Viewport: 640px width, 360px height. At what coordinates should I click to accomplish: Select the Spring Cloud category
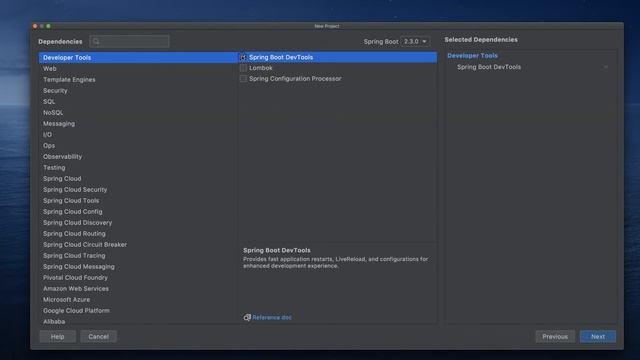tap(138, 179)
